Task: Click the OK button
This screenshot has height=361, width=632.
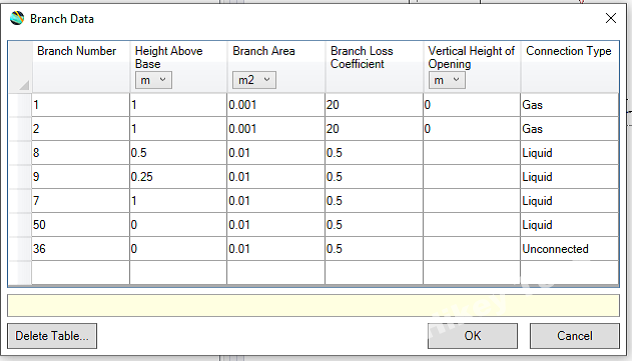Action: click(x=472, y=336)
